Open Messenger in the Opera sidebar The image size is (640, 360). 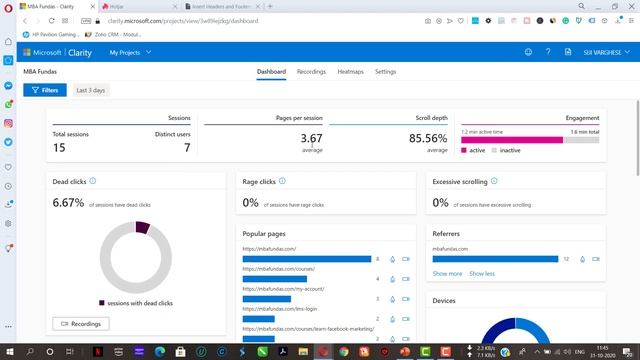[x=8, y=86]
